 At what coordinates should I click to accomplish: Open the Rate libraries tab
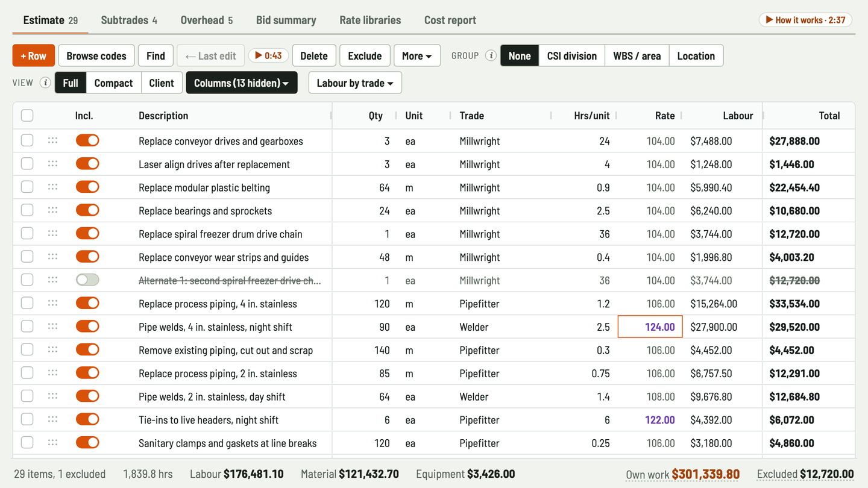[370, 20]
